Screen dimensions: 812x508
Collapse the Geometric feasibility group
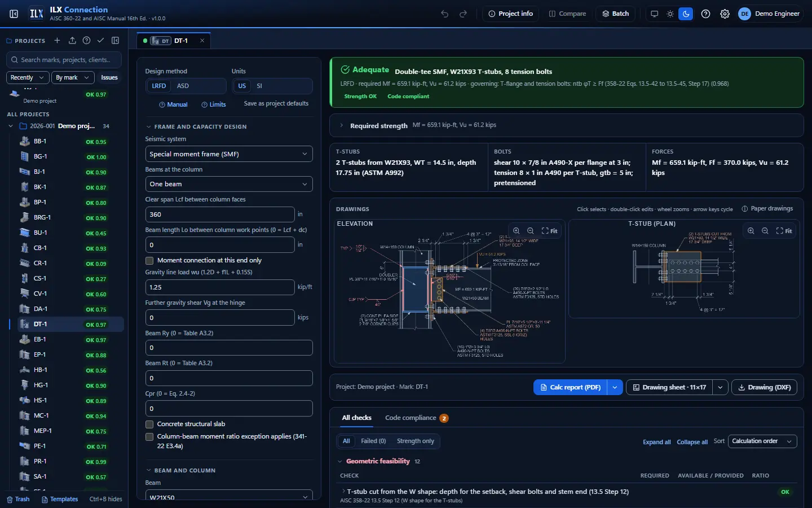(340, 461)
